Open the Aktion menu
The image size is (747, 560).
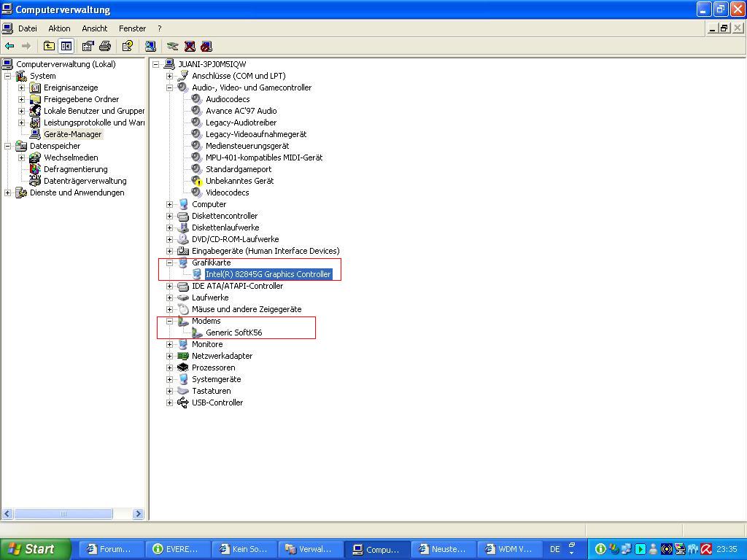coord(59,28)
